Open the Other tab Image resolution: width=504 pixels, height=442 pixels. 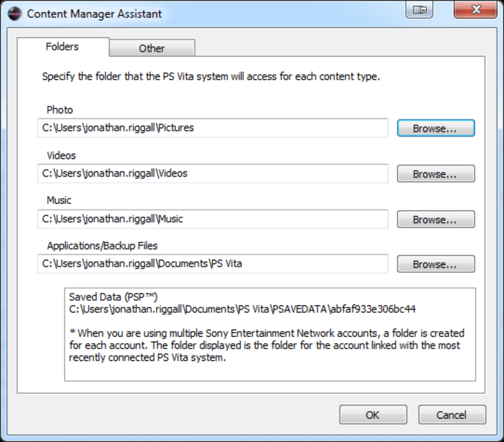click(x=152, y=48)
